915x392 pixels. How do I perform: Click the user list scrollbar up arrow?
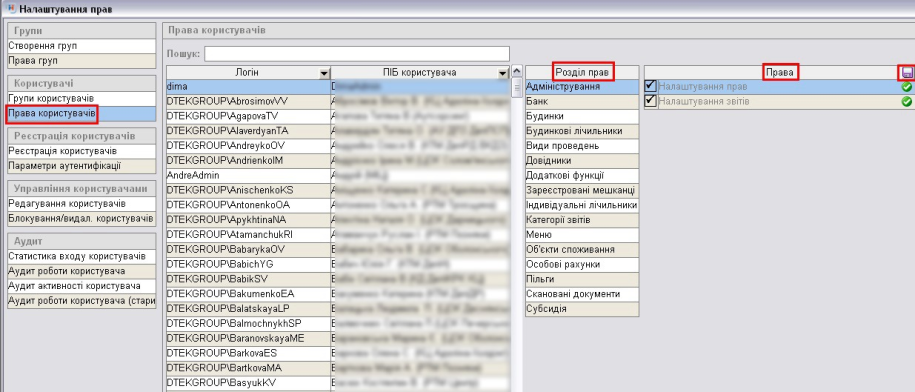point(516,72)
